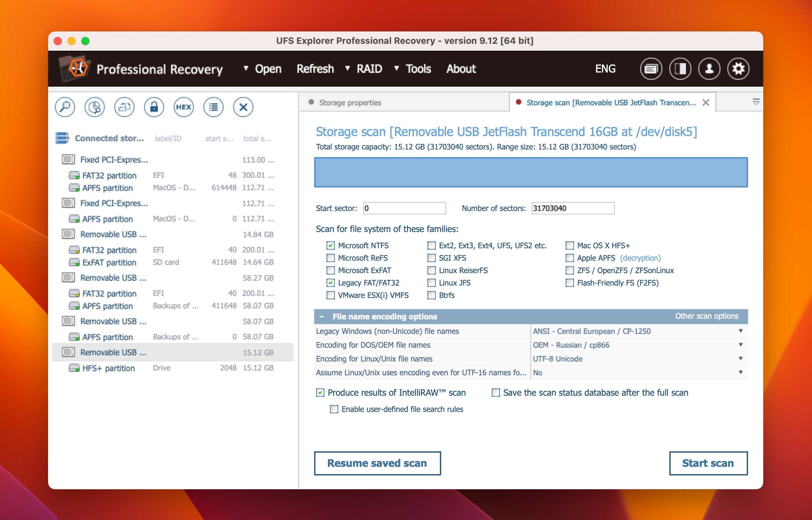Select ExFAT partition labeled SD card

click(173, 262)
